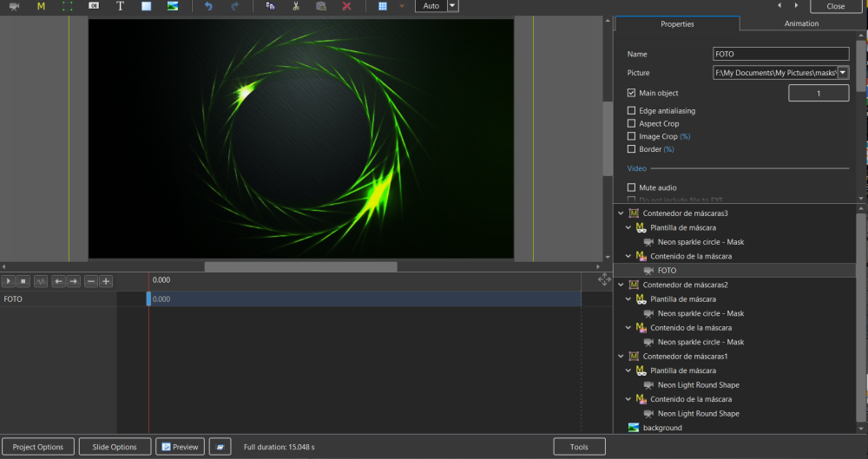Screen dimensions: 868x459
Task: Jump to next keyframe with right arrow button
Action: click(74, 281)
